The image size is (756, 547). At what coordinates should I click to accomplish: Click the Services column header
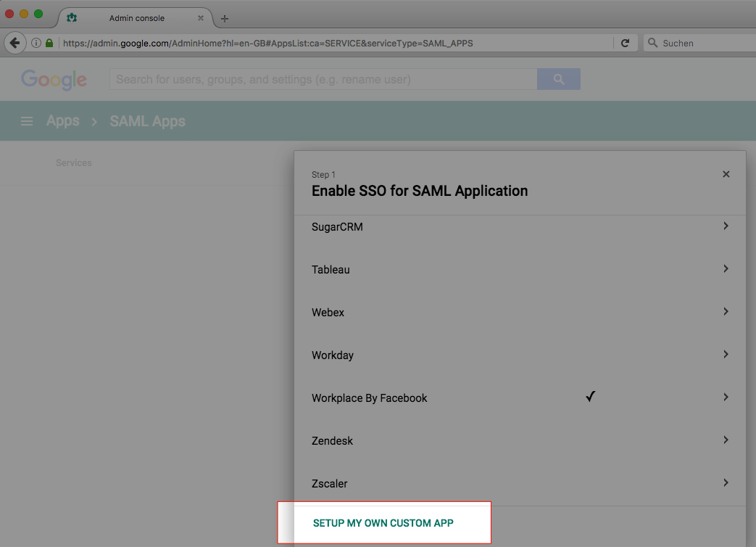click(74, 163)
